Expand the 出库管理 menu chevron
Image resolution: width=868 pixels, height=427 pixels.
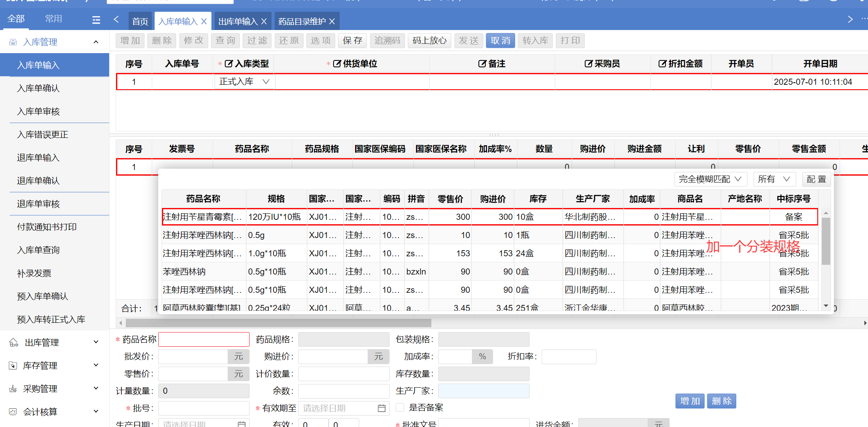(96, 342)
